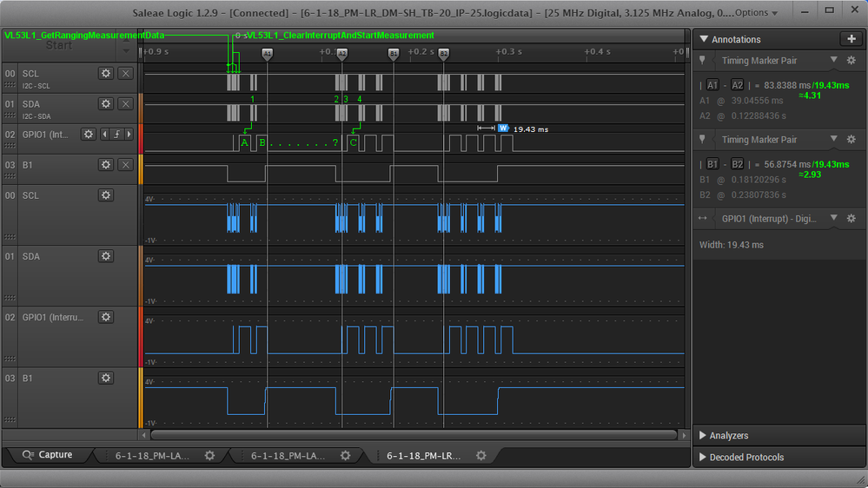Open gear settings on 6-1-18_PM-LR tab
Screen dimensions: 868x488
pos(481,455)
